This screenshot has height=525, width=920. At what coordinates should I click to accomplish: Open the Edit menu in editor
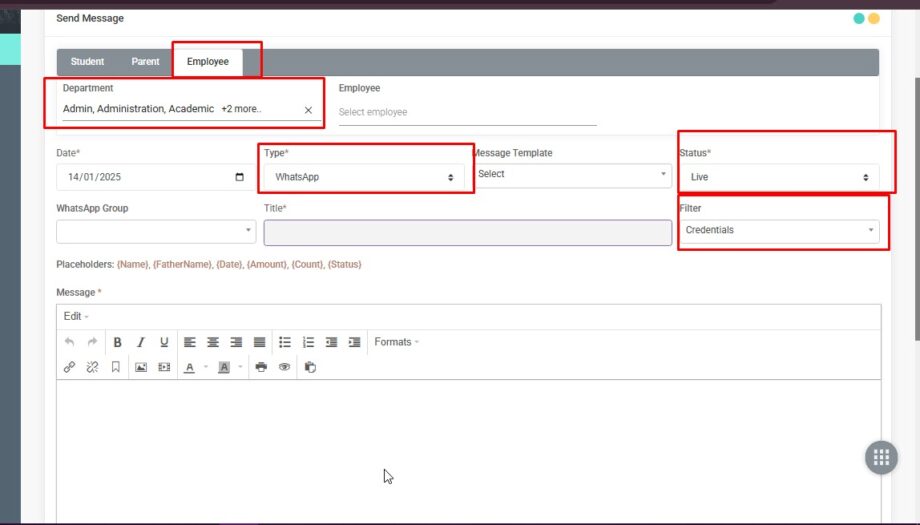point(76,316)
